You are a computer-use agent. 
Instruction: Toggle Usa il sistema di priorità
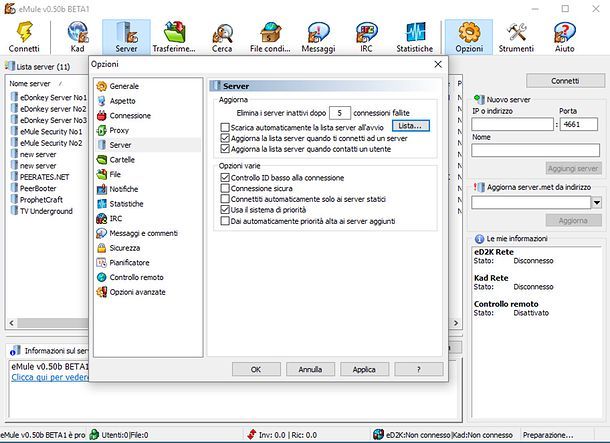pyautogui.click(x=224, y=210)
